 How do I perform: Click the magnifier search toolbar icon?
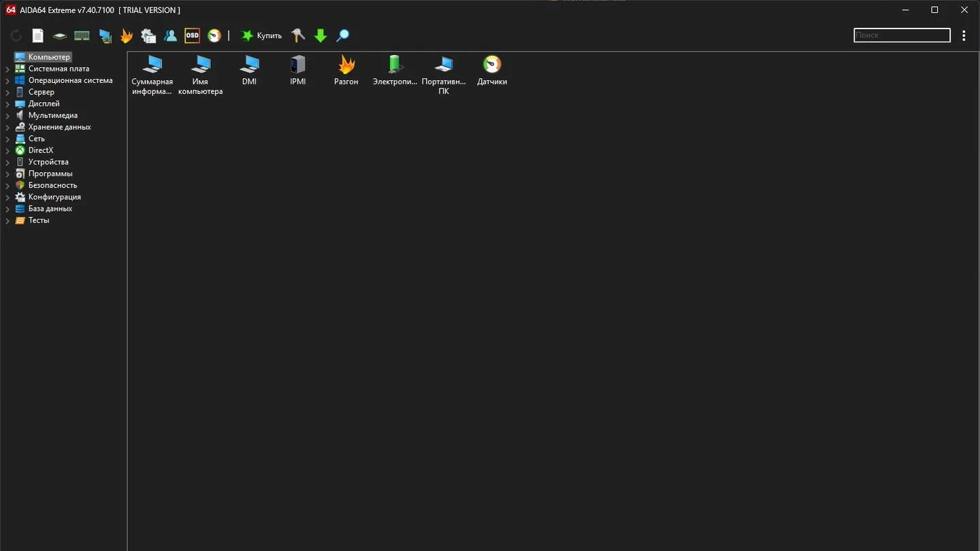(343, 35)
